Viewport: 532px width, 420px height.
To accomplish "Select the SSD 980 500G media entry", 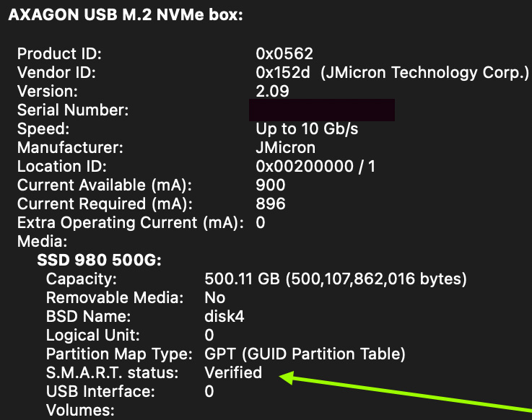I will 99,260.
